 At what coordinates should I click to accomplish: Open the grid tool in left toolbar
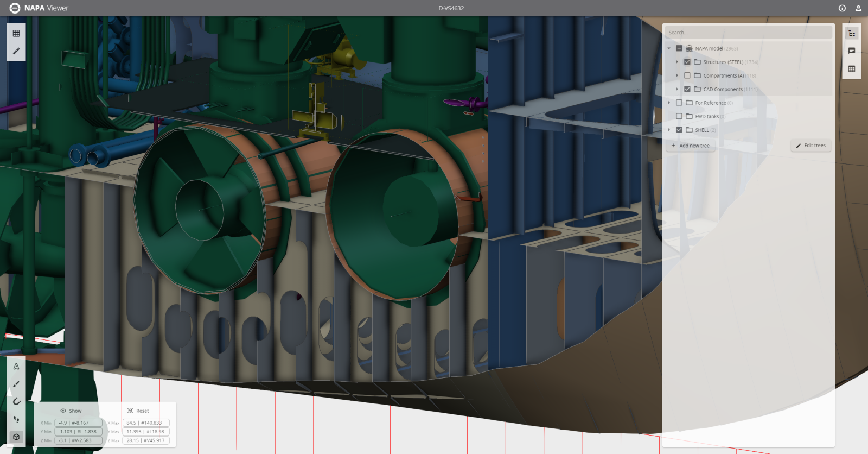point(16,34)
